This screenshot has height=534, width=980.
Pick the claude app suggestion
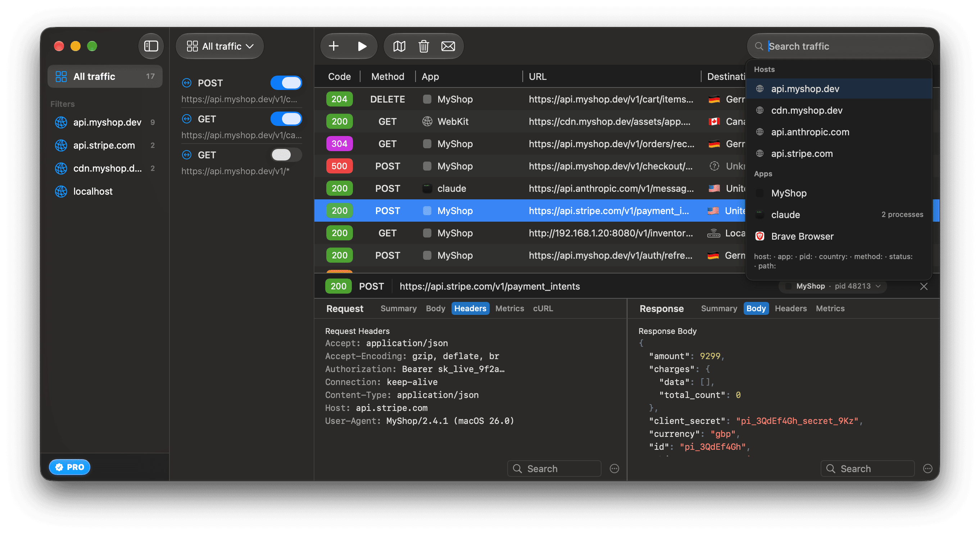839,214
